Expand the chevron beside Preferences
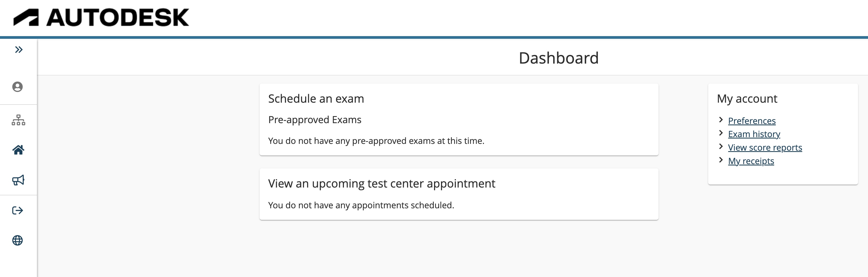Viewport: 868px width, 277px height. pyautogui.click(x=721, y=120)
